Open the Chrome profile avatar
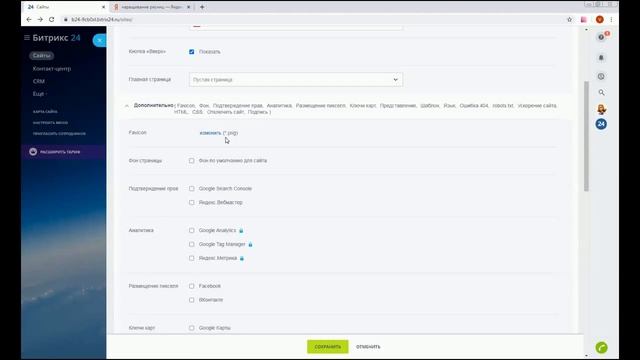Viewport: 640px width, 360px height. pos(599,20)
